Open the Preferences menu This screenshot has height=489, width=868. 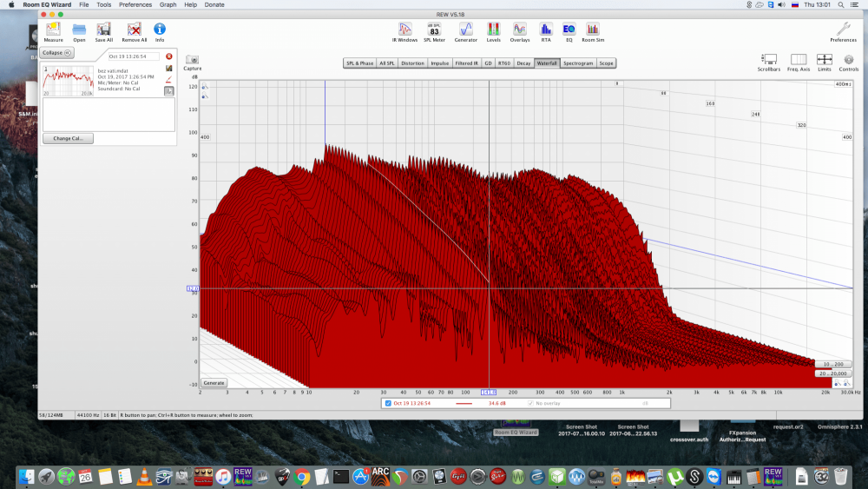tap(135, 4)
